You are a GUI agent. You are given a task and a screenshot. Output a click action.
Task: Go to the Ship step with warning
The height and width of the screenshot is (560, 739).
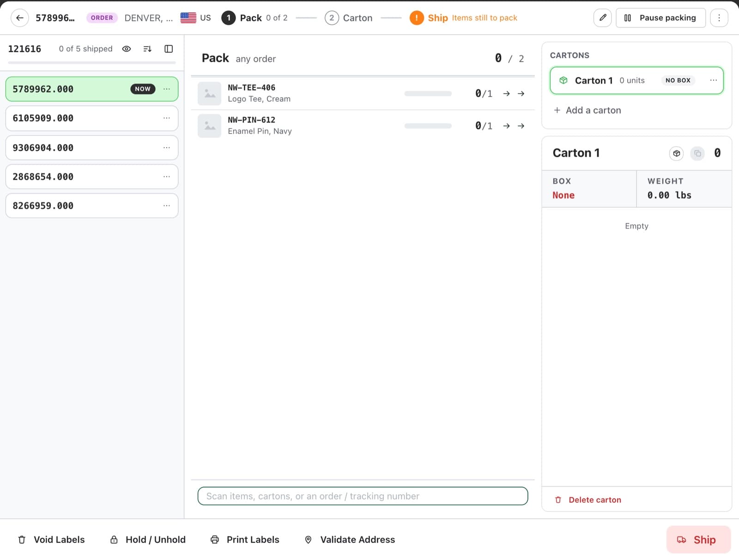[x=463, y=18]
